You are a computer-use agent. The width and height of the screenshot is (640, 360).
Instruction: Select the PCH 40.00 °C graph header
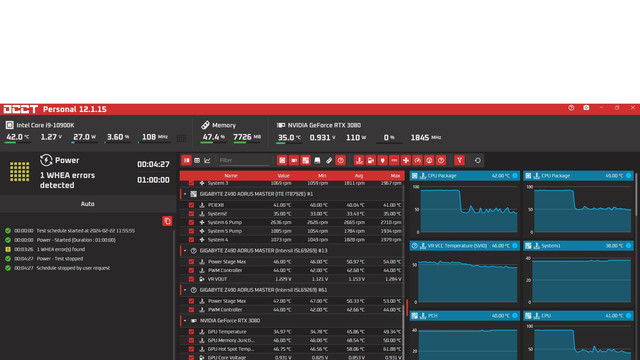464,316
